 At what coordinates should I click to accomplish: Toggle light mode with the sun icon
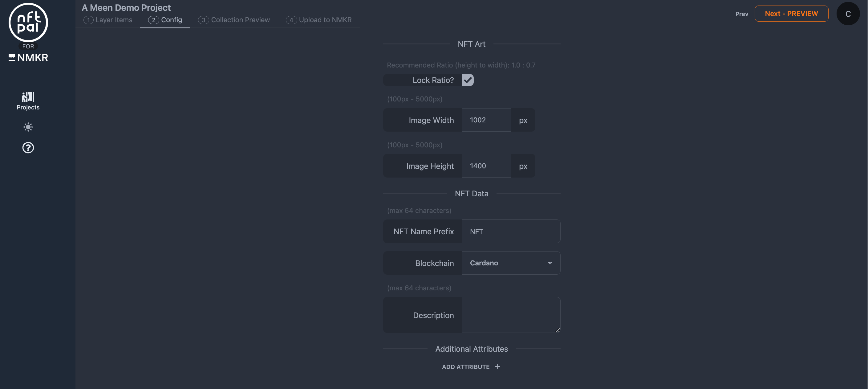coord(28,127)
